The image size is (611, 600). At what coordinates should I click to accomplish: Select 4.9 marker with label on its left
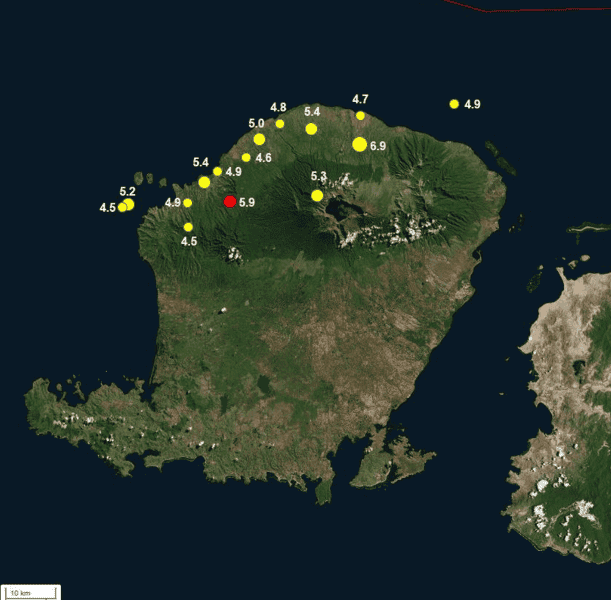click(187, 203)
